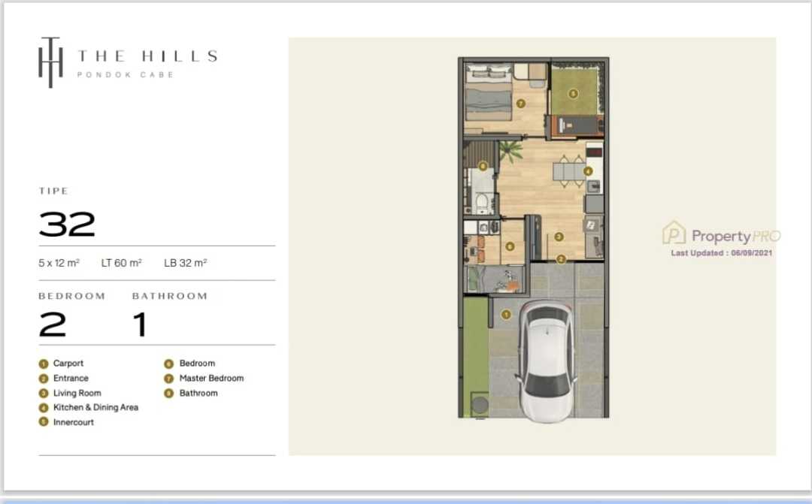The width and height of the screenshot is (812, 504).
Task: Select the Master Bedroom marker on the plan
Action: [x=520, y=104]
